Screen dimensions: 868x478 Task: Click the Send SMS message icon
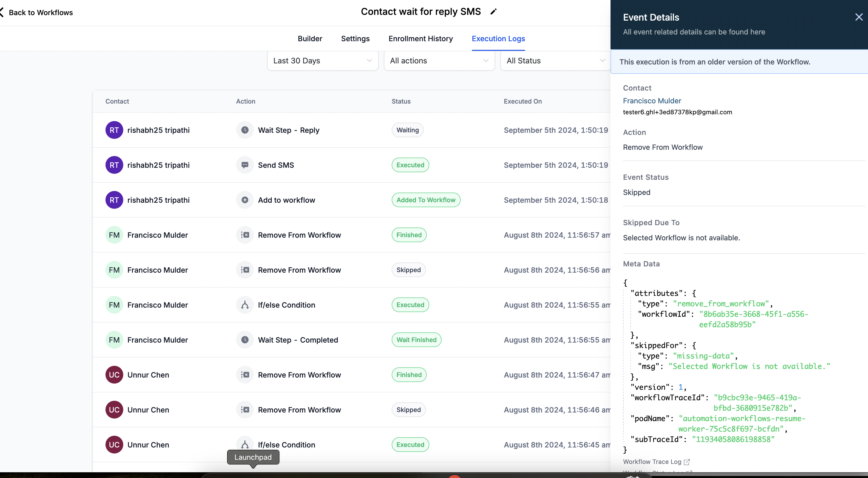click(x=245, y=165)
